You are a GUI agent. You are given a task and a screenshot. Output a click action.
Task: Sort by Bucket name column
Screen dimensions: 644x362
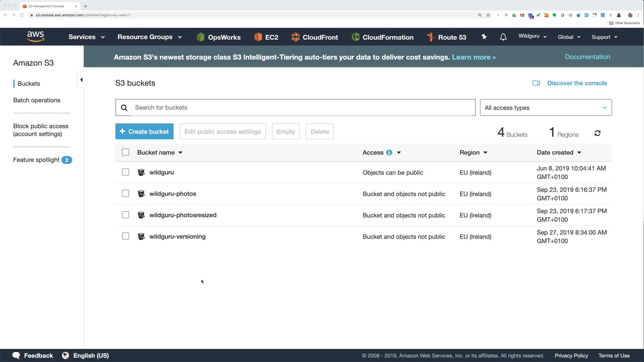tap(159, 152)
